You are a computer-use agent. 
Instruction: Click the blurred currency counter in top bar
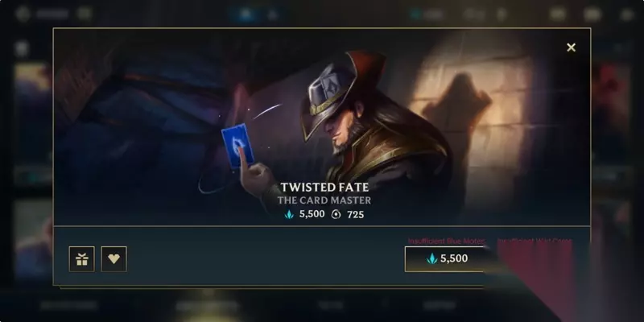(x=427, y=14)
